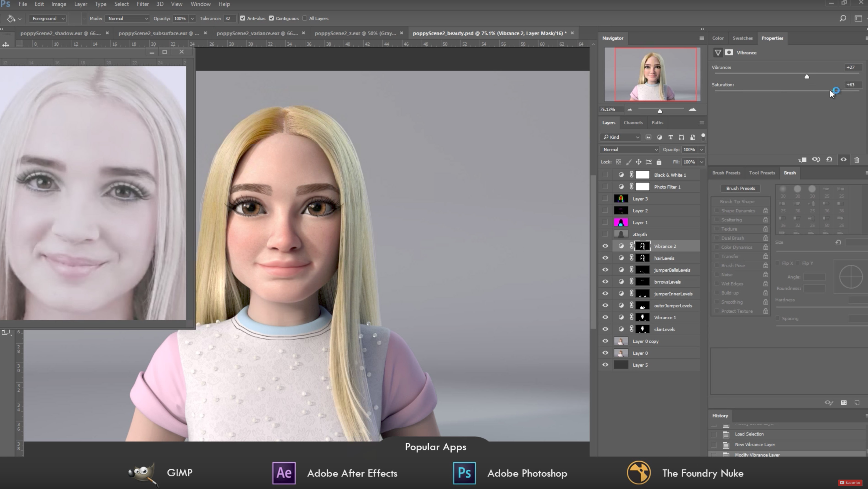Click the Brush Presets button
Viewport: 868px width, 489px height.
tap(740, 188)
